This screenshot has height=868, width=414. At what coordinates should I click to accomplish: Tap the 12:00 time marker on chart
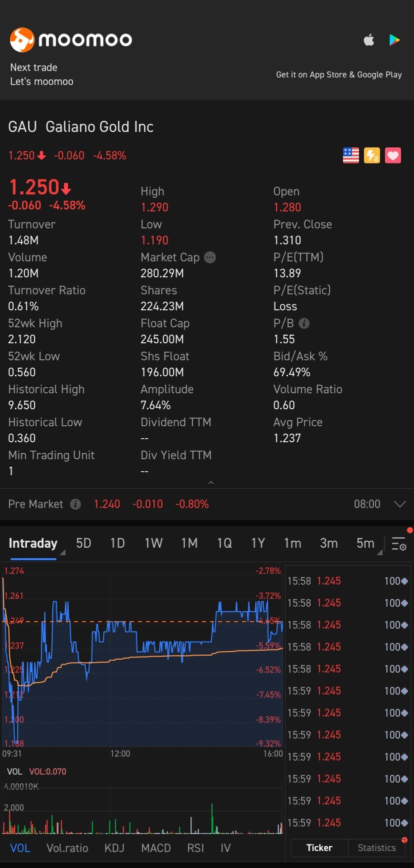[120, 754]
